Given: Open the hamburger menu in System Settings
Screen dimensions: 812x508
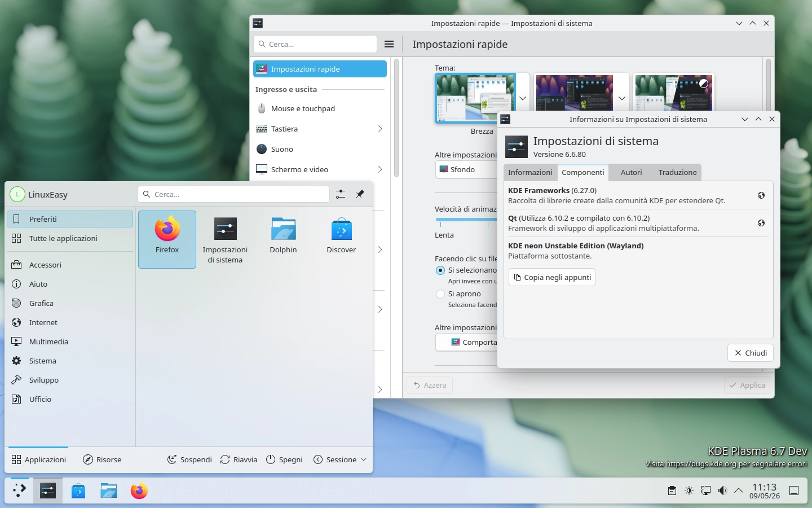Looking at the screenshot, I should pos(389,44).
